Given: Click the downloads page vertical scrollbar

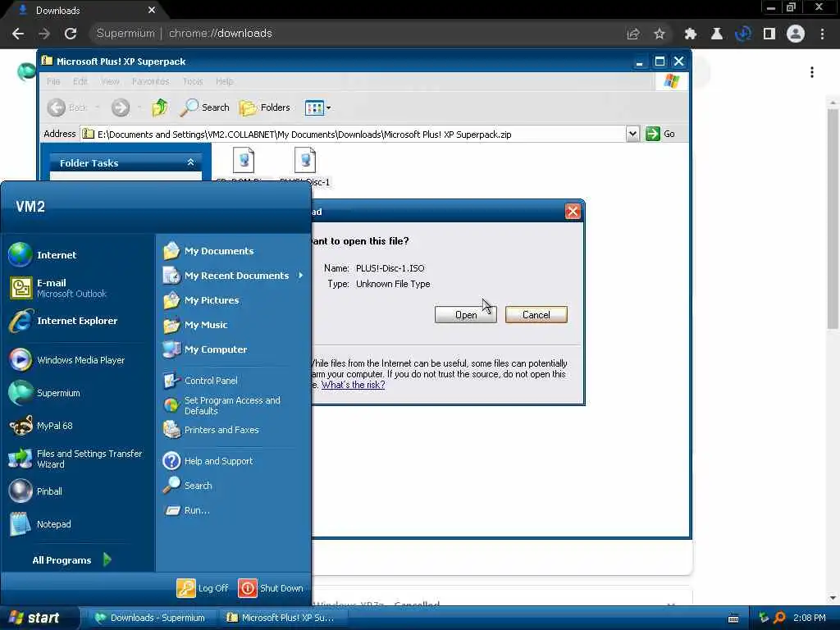Looking at the screenshot, I should 833,219.
